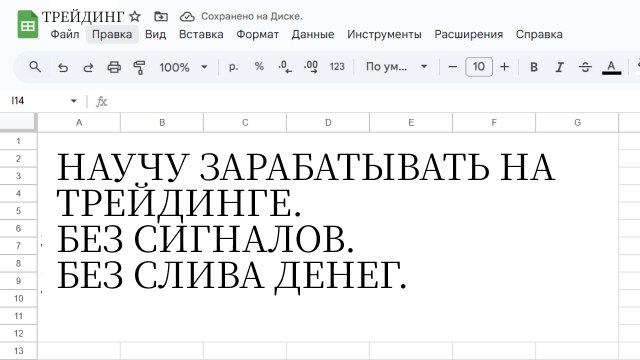
Task: Increase decimal places
Action: click(x=311, y=67)
